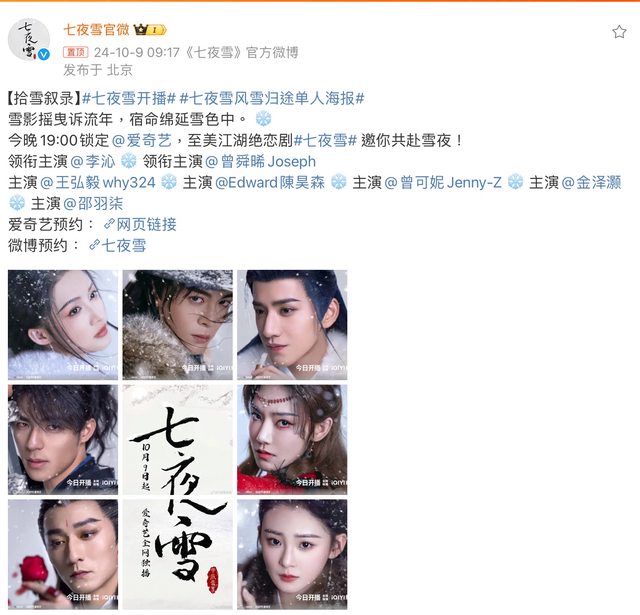
Task: Open the @爱奇艺 mention
Action: tap(142, 140)
